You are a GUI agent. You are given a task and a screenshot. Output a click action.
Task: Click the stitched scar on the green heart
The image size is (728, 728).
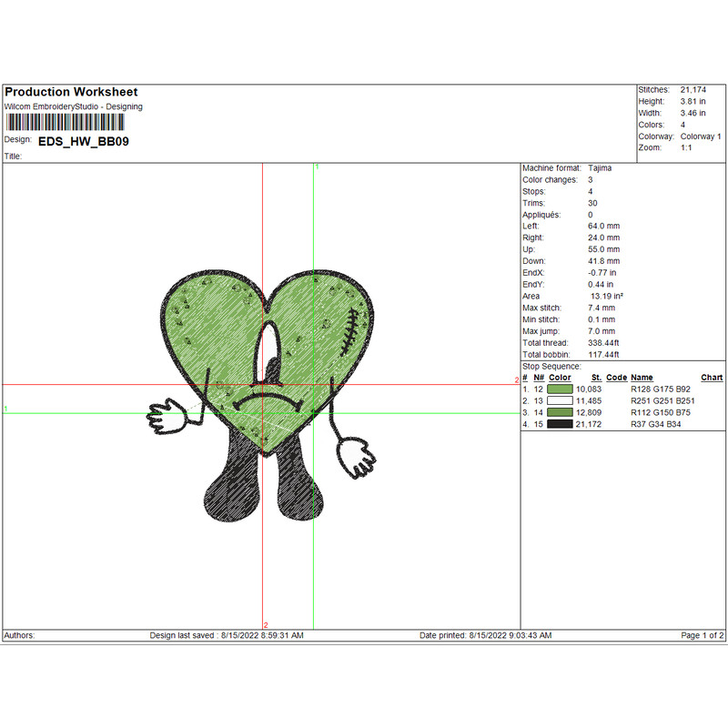(349, 333)
